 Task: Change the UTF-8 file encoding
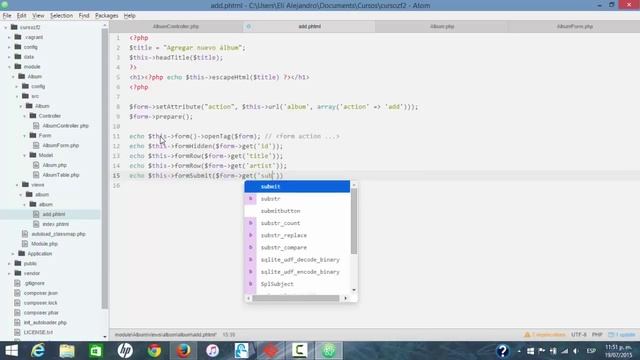point(578,335)
